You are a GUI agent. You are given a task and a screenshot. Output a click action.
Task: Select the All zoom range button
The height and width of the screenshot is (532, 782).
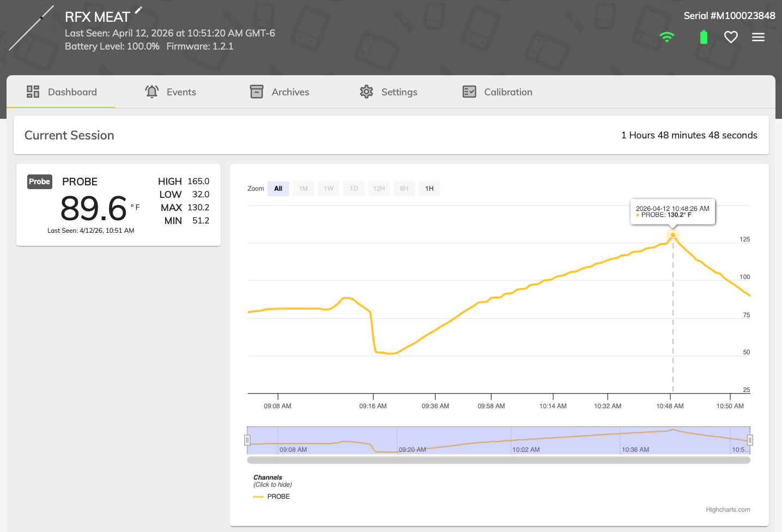pyautogui.click(x=278, y=189)
